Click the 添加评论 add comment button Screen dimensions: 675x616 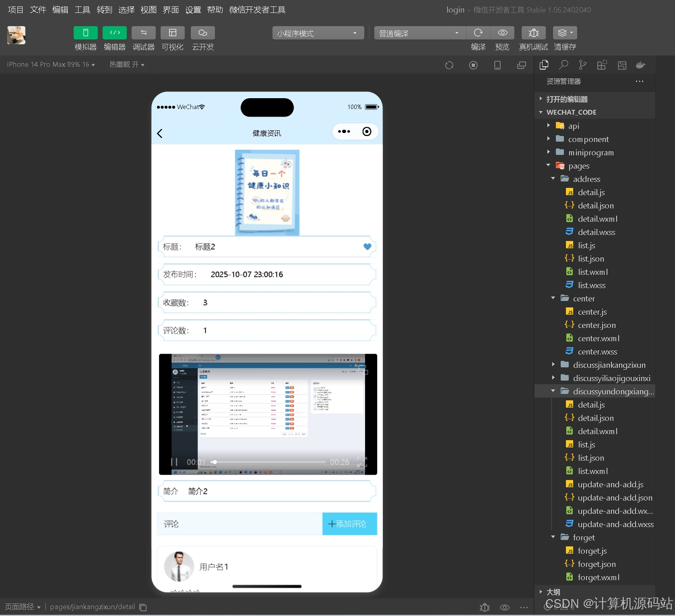(350, 524)
